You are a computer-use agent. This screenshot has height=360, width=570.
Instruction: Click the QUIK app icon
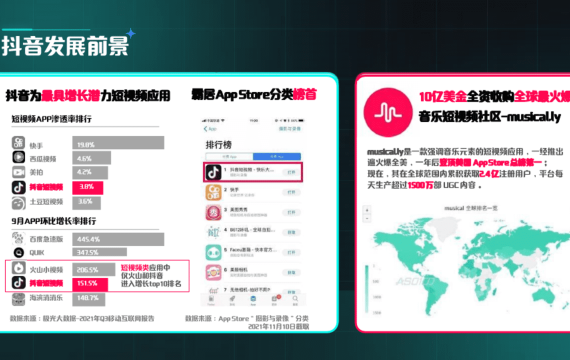tap(19, 252)
